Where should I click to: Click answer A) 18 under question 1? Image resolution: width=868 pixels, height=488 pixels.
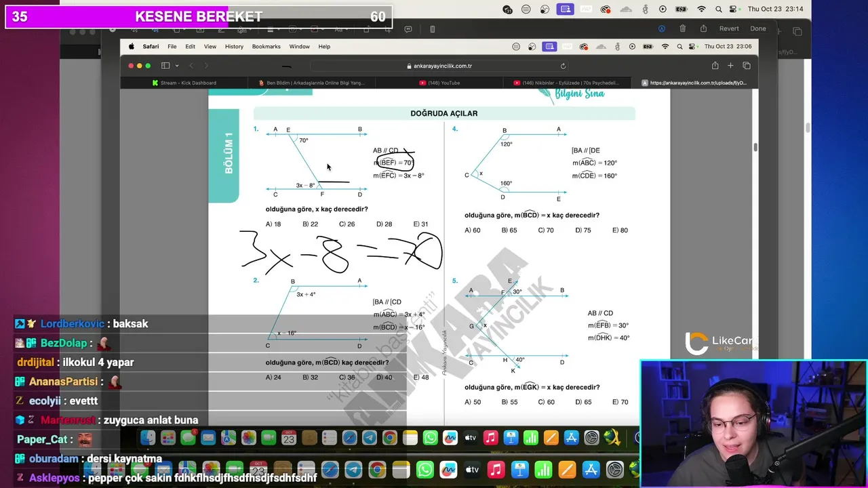tap(273, 224)
